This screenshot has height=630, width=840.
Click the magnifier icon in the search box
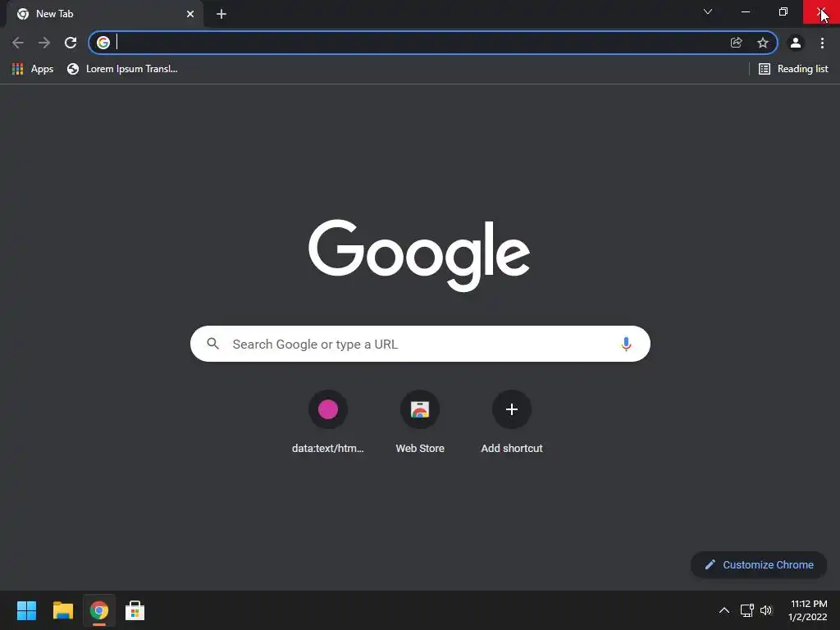point(212,344)
